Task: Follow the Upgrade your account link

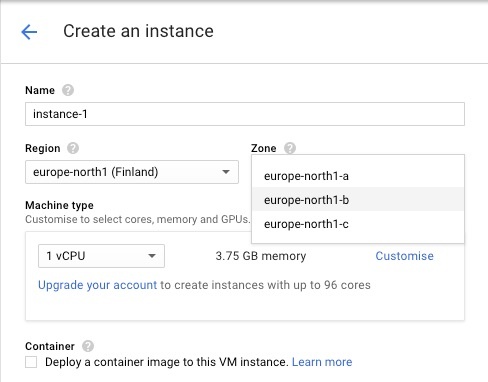Action: 97,285
